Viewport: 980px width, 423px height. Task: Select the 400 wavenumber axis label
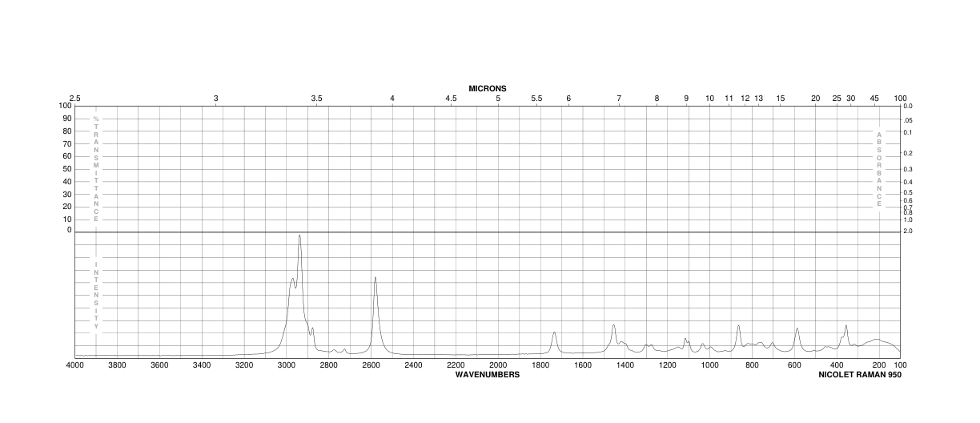point(837,365)
